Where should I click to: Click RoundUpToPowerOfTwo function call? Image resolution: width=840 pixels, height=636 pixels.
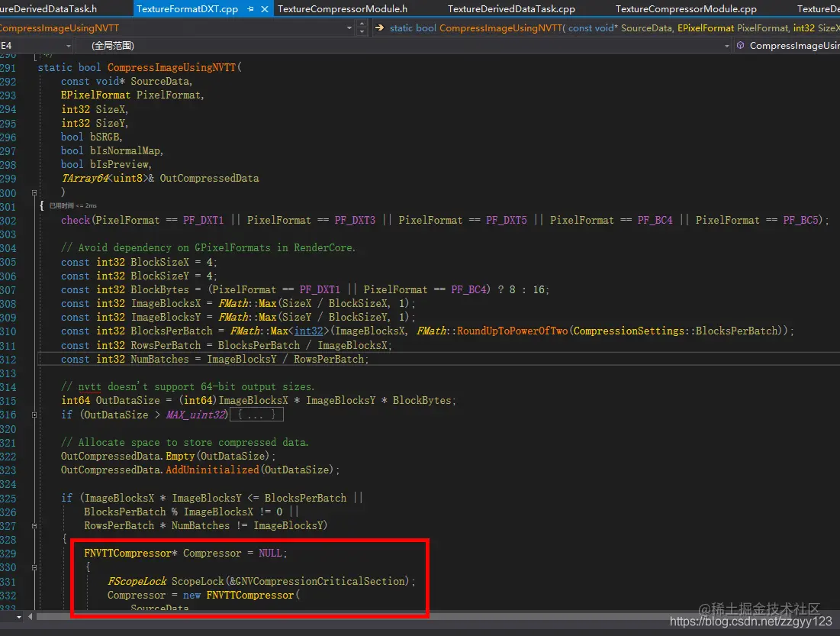(x=512, y=331)
